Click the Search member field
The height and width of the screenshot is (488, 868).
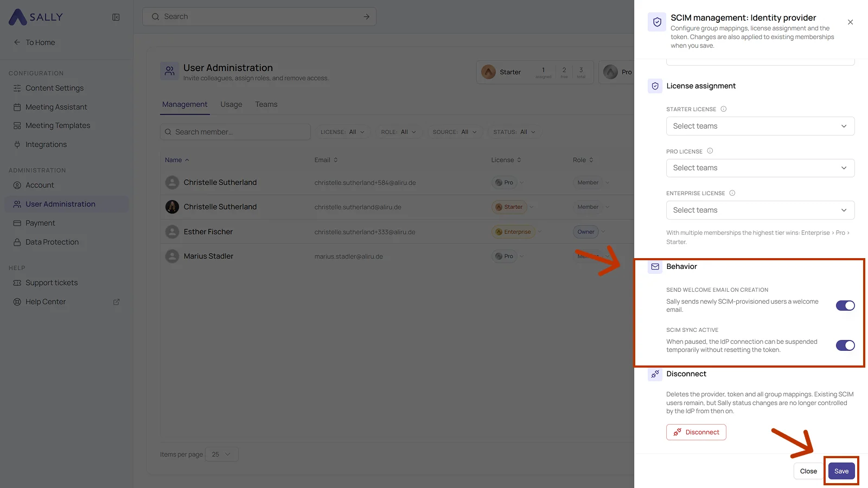[x=235, y=132]
